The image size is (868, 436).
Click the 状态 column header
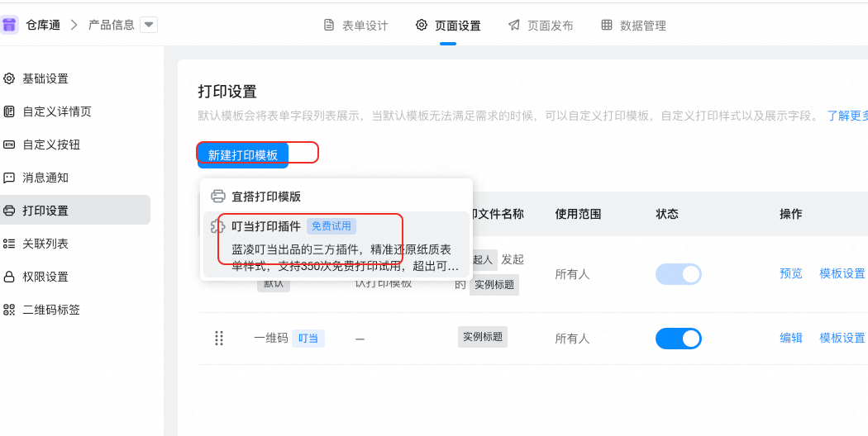click(x=667, y=214)
